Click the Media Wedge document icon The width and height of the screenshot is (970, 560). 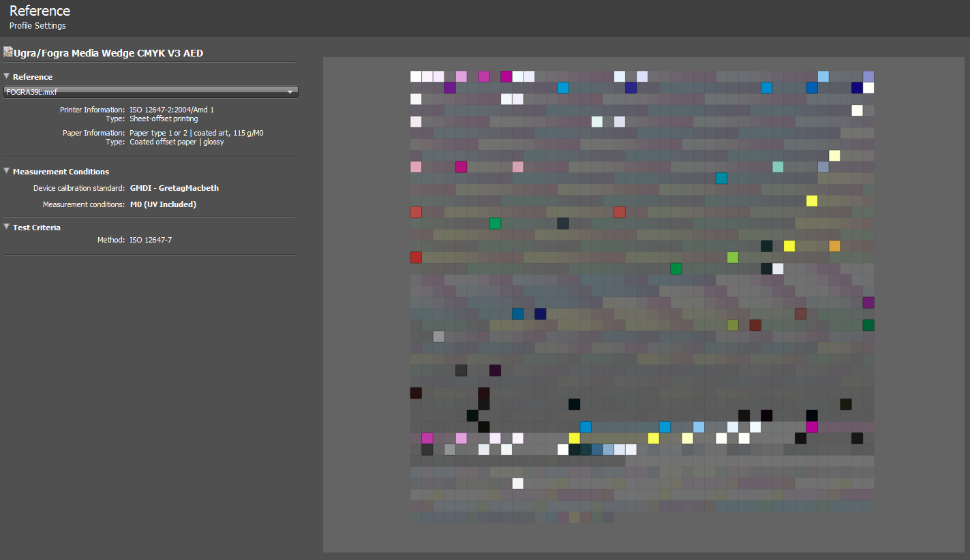8,52
